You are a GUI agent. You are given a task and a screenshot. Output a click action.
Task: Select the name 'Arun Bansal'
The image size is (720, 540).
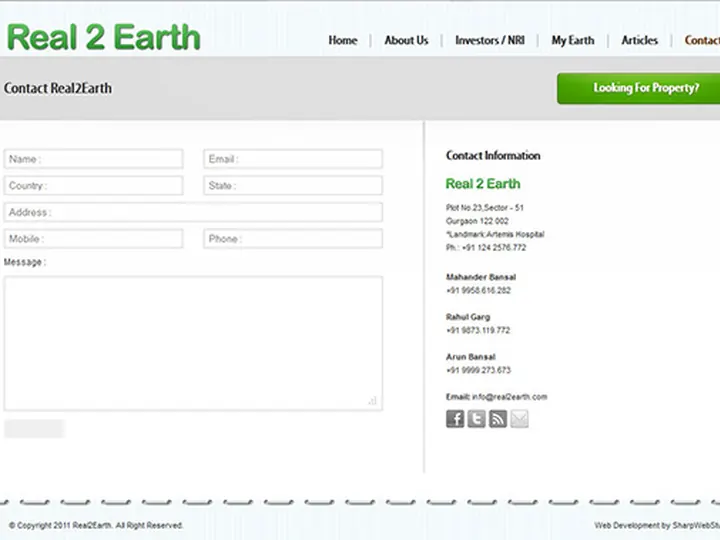click(470, 357)
